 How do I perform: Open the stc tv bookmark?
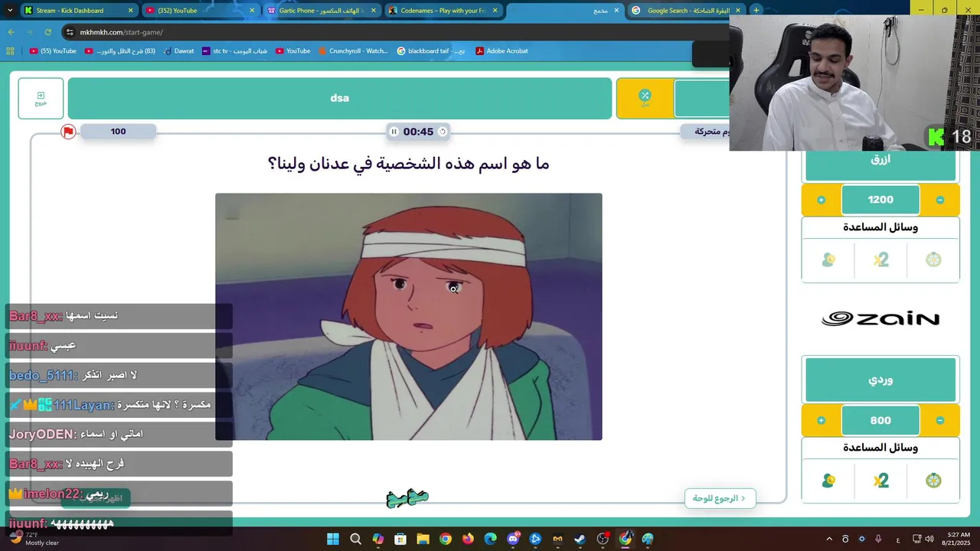[234, 51]
